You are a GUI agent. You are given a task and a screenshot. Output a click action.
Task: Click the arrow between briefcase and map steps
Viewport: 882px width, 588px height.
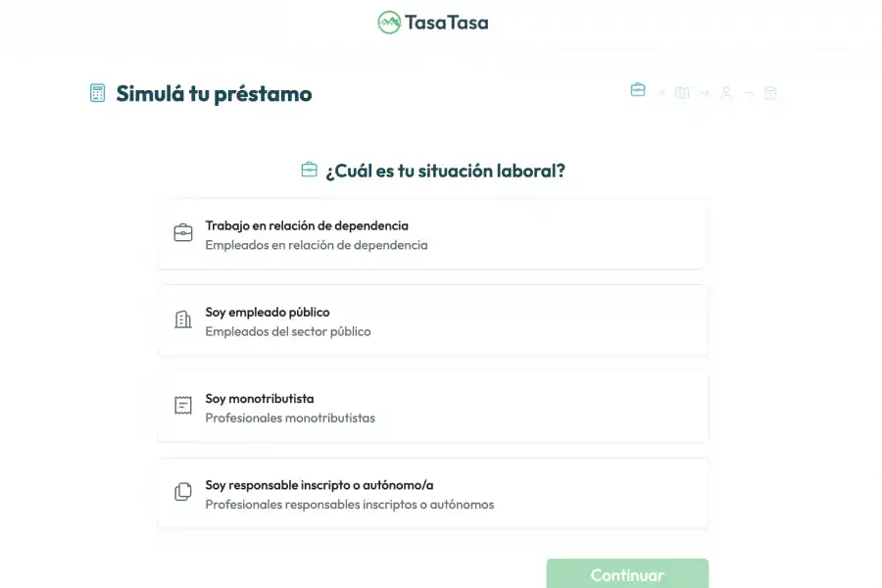point(660,91)
